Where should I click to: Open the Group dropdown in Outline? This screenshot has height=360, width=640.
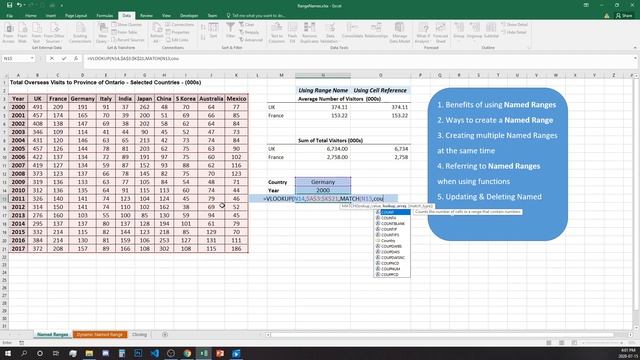(459, 31)
